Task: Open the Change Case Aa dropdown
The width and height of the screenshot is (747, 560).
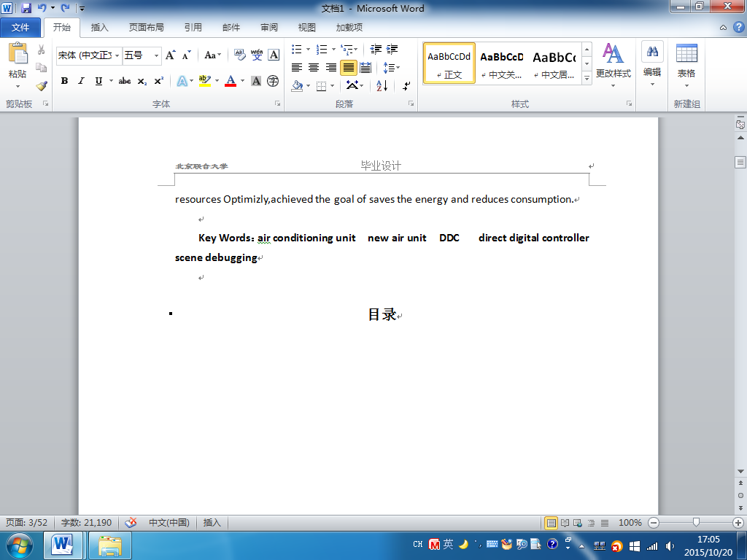Action: pyautogui.click(x=213, y=55)
